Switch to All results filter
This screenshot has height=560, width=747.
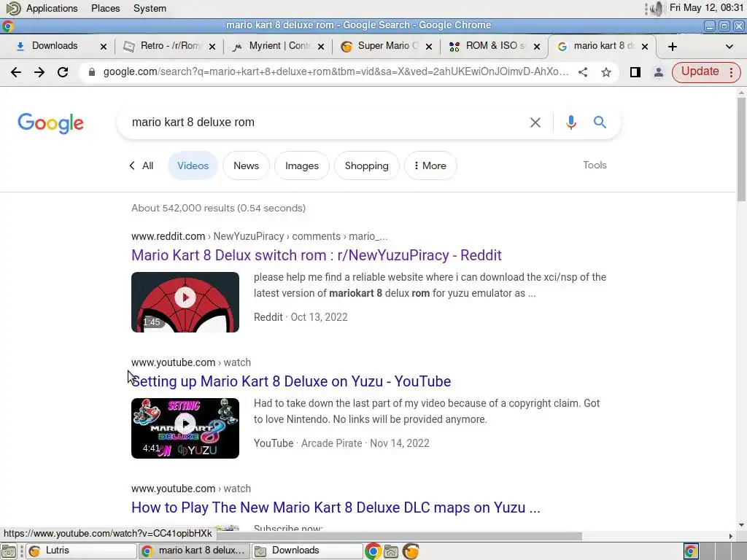tap(142, 166)
